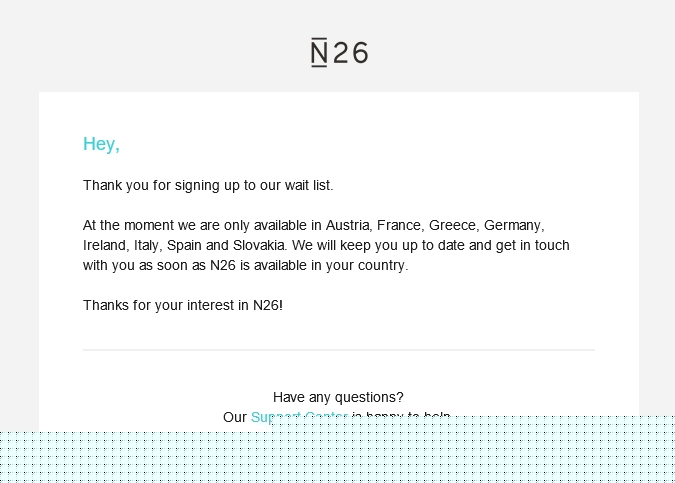Click the word "Spain" in the country list

tap(184, 245)
